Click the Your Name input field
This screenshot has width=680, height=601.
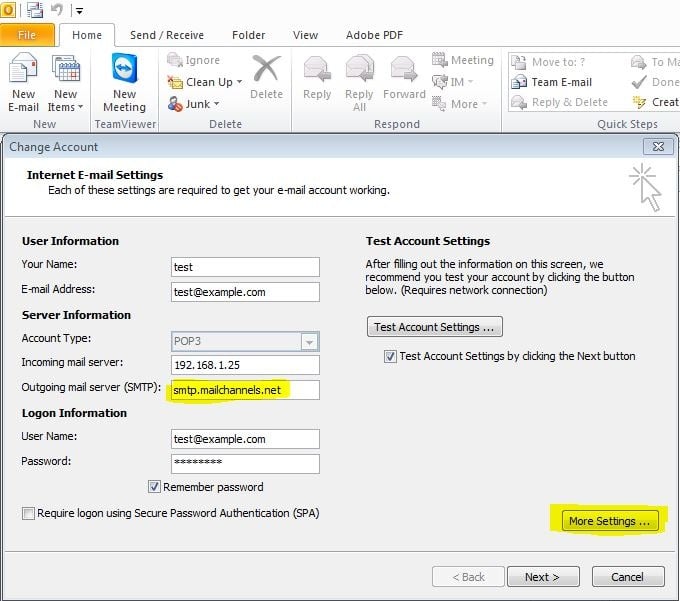pyautogui.click(x=245, y=267)
